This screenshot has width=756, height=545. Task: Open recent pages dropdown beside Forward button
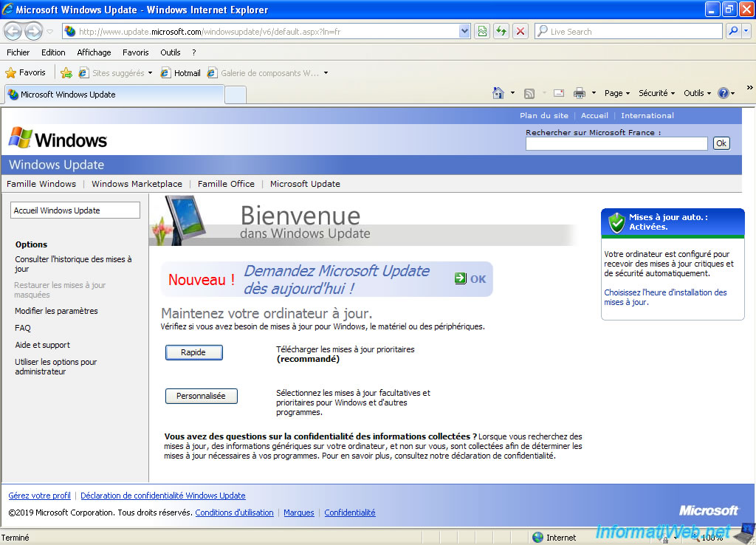click(49, 32)
